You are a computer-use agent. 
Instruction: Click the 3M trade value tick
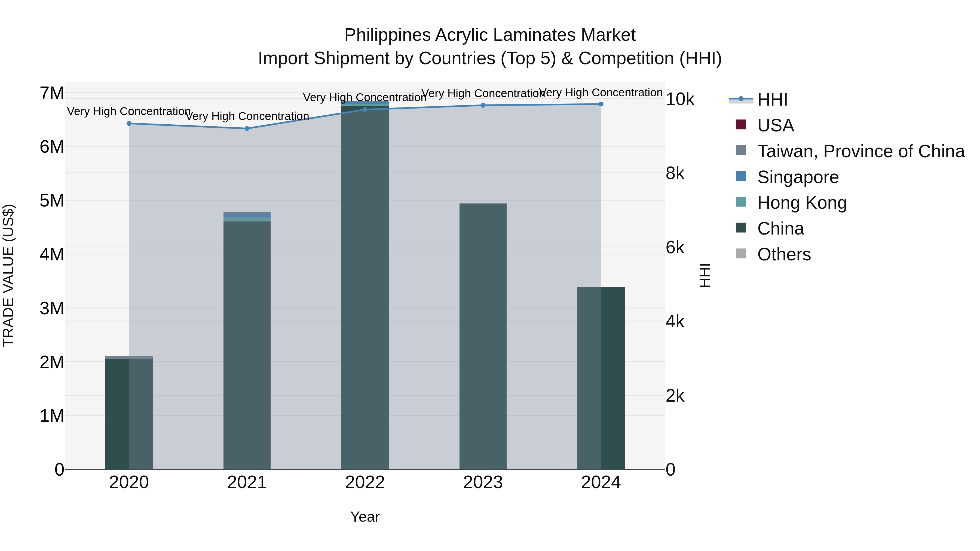[x=52, y=308]
